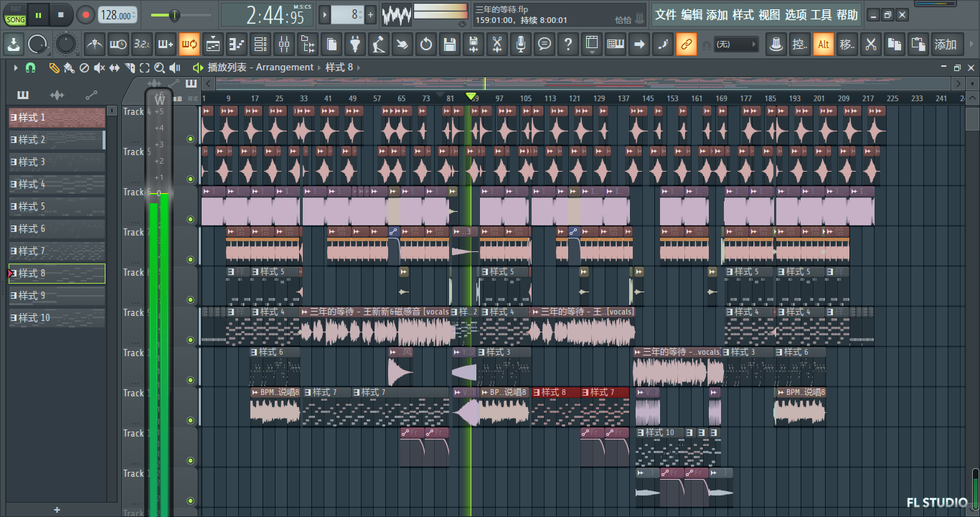Expand the pattern selector left arrow
980x517 pixels.
click(x=324, y=14)
